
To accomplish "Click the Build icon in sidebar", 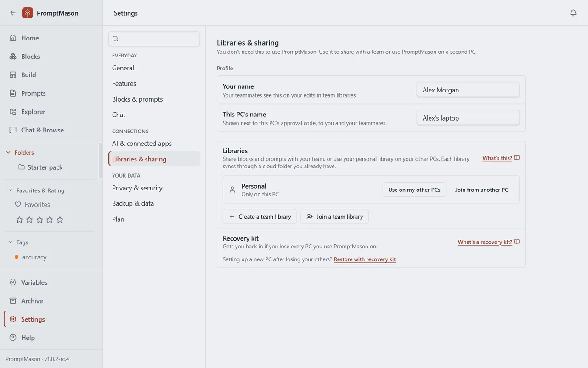I will (13, 75).
